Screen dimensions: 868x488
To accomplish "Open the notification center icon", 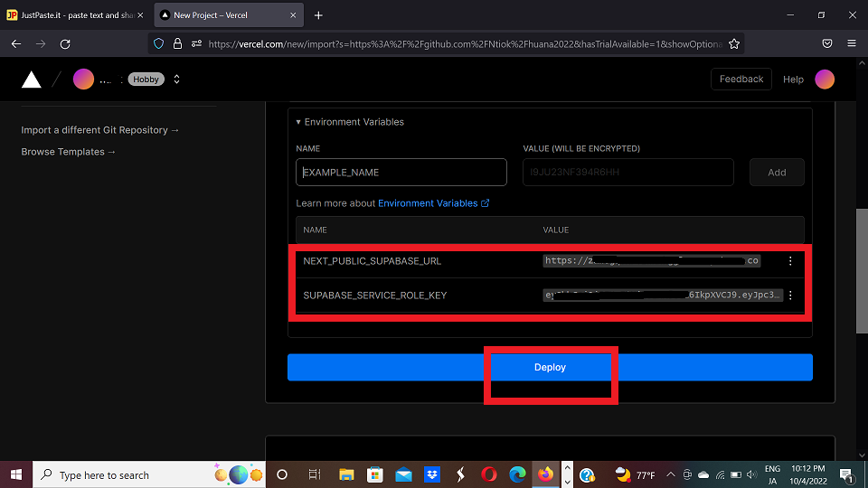I will pyautogui.click(x=846, y=474).
